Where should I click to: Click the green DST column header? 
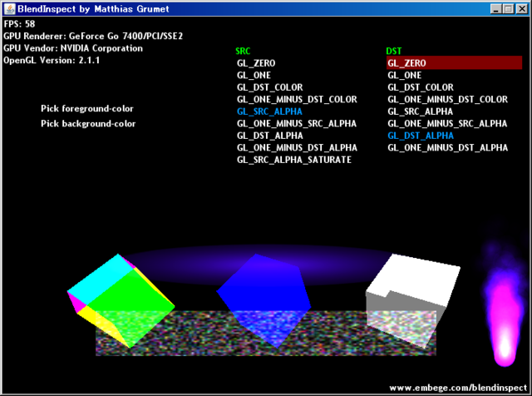tap(393, 51)
